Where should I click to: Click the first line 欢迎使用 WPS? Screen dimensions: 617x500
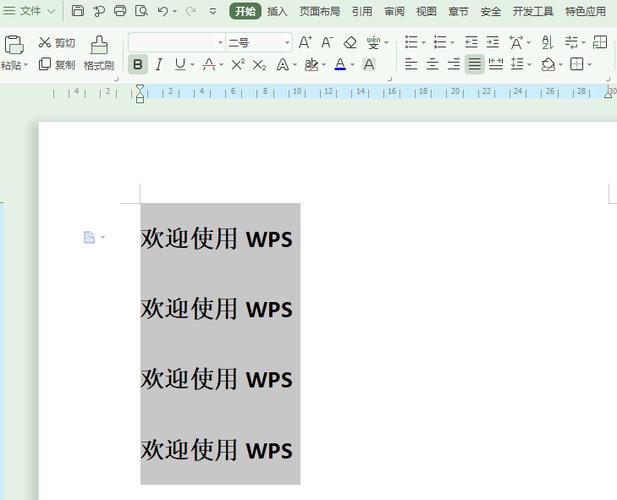(216, 238)
